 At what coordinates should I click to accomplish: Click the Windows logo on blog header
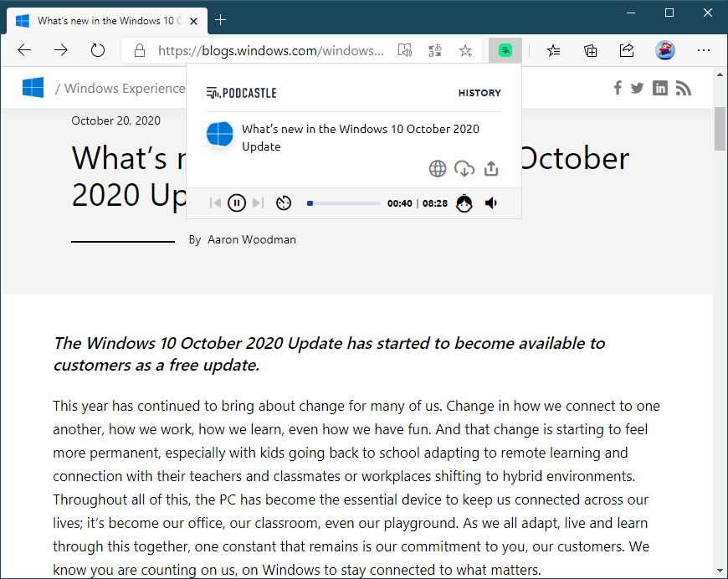[33, 87]
